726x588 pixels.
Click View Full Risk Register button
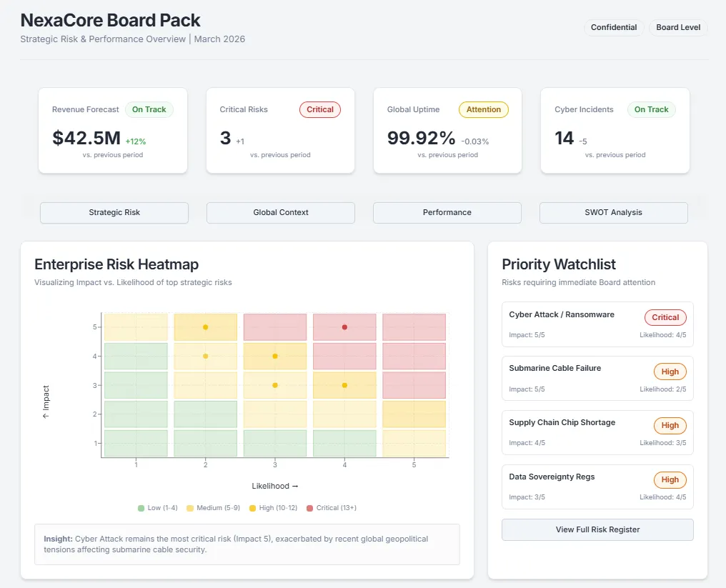point(598,529)
